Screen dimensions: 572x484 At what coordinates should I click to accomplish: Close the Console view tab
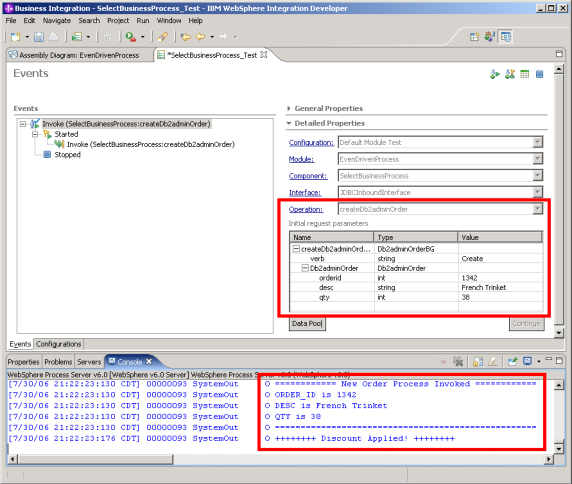[x=149, y=361]
